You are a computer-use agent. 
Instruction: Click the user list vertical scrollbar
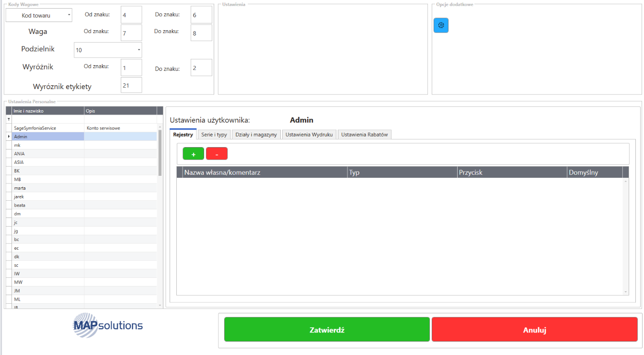pyautogui.click(x=160, y=153)
